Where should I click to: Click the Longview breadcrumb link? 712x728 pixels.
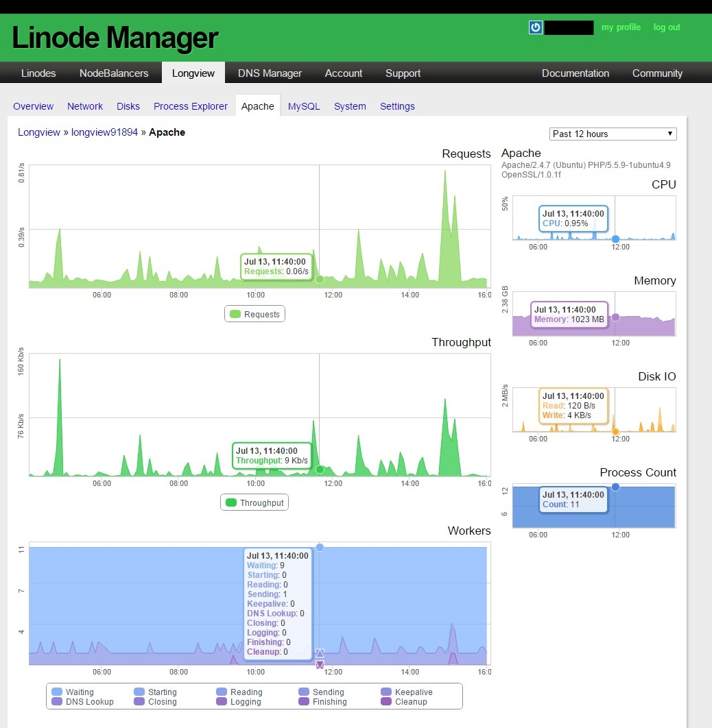[39, 132]
